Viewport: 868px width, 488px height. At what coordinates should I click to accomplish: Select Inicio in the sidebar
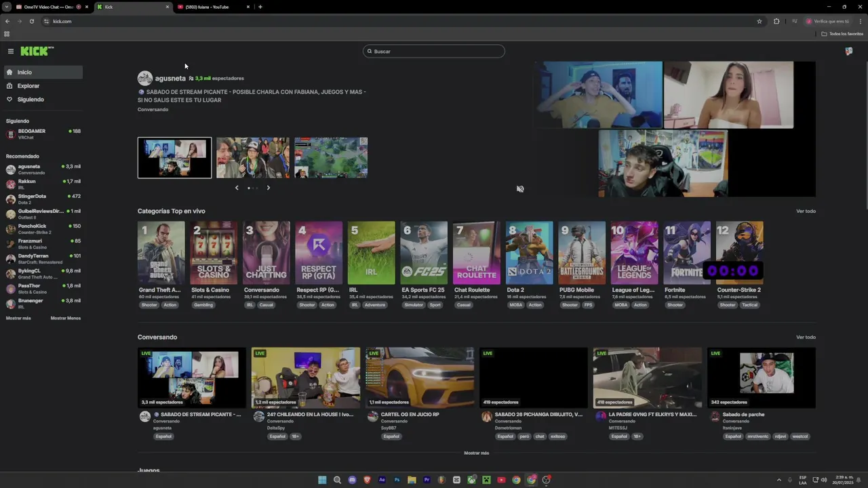[43, 72]
